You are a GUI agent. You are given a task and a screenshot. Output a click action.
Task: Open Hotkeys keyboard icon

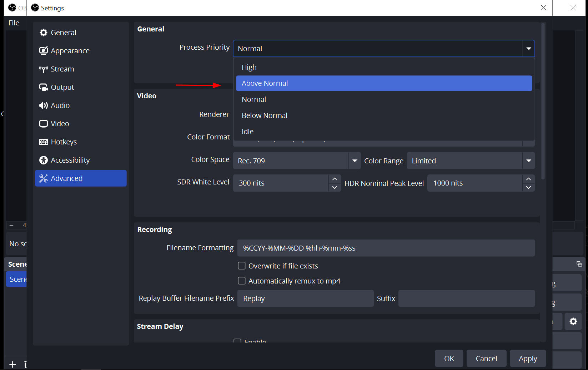tap(44, 142)
